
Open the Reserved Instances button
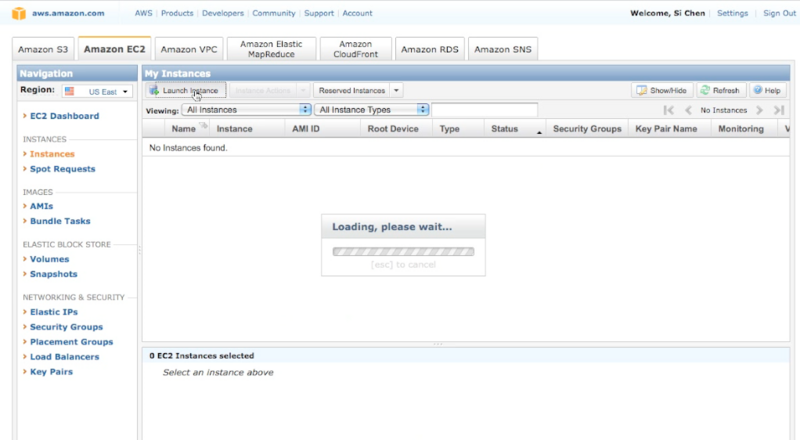(x=352, y=90)
